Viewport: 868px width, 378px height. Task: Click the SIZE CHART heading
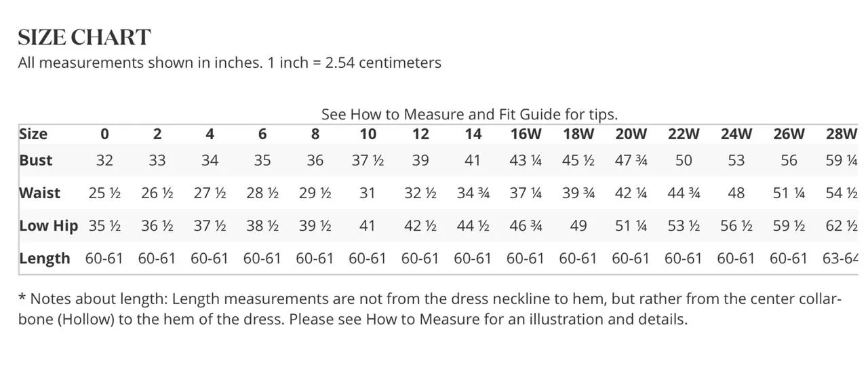(x=85, y=37)
